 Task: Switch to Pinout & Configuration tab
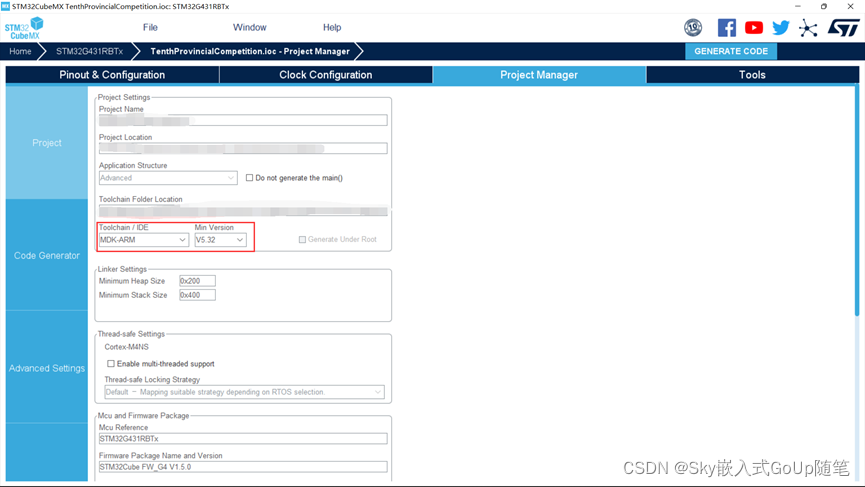112,75
